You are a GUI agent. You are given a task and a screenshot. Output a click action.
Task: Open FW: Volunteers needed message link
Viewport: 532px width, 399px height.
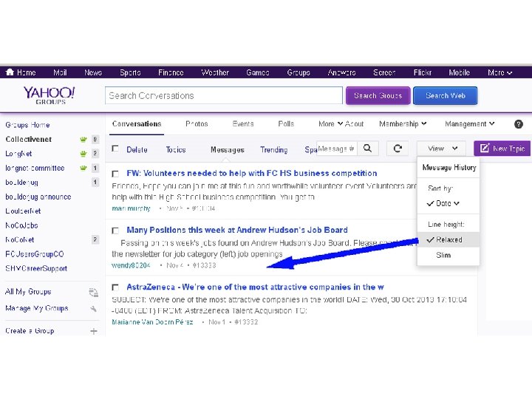(x=251, y=174)
